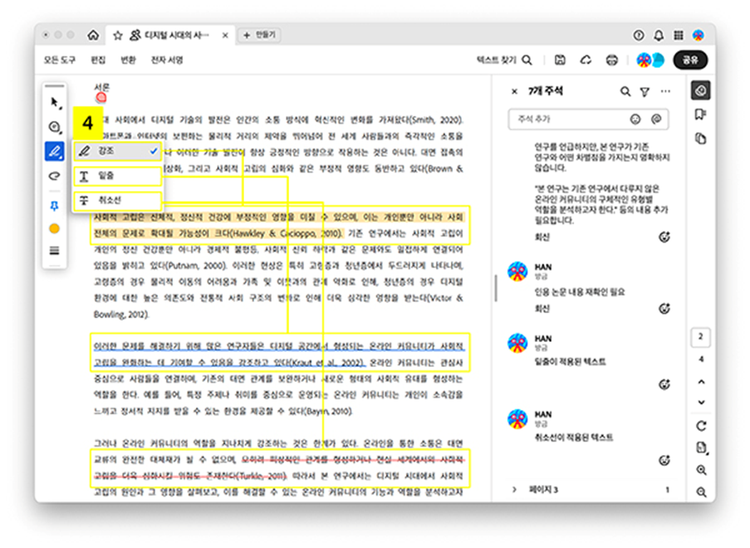This screenshot has height=548, width=750.
Task: Pick the selection arrow tool
Action: point(55,102)
